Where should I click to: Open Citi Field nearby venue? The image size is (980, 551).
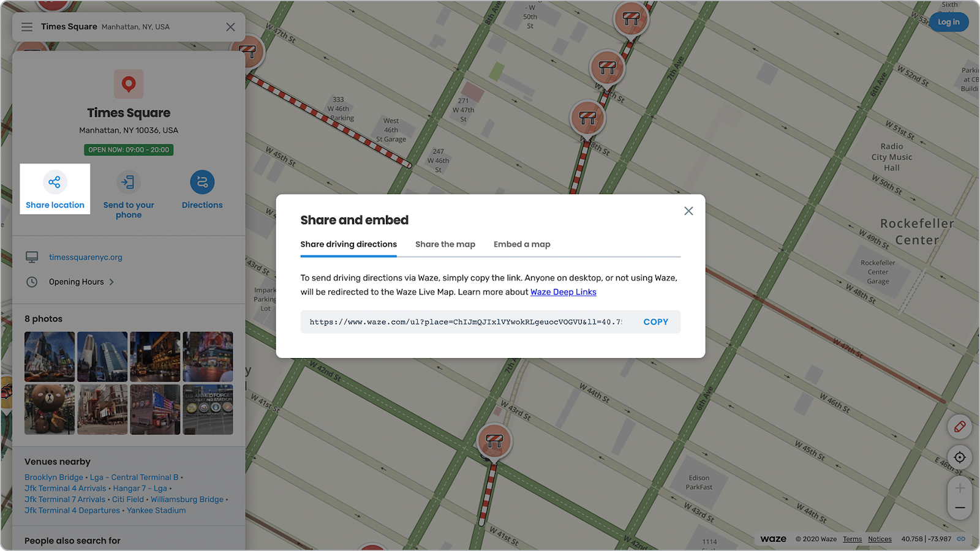pos(128,500)
